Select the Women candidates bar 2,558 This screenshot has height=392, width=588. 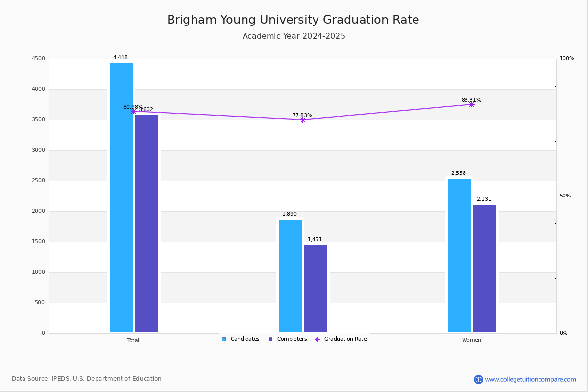(x=459, y=256)
